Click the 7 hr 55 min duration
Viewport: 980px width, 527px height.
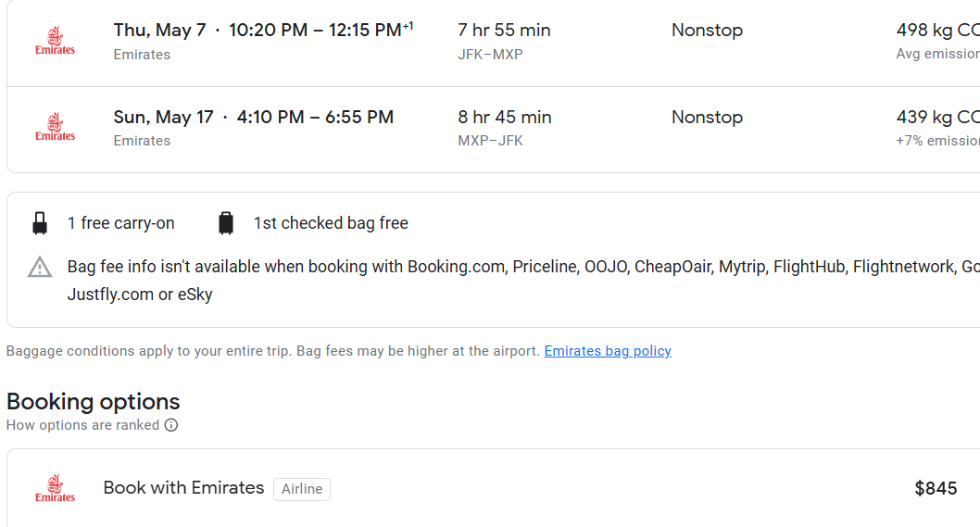point(504,31)
